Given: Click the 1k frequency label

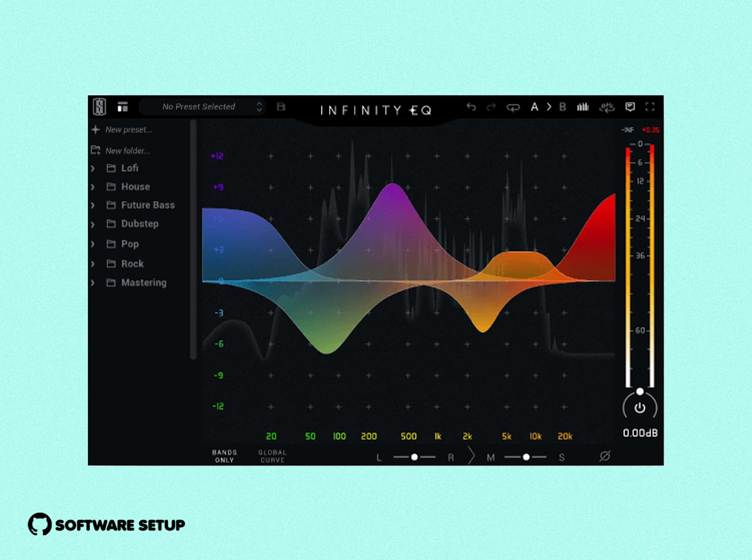Looking at the screenshot, I should tap(438, 436).
